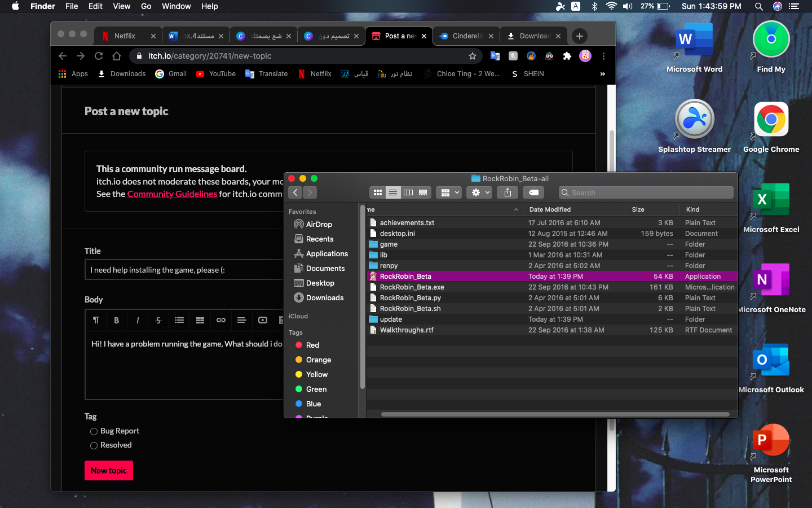Open the Finder menu in menu bar

tap(43, 6)
